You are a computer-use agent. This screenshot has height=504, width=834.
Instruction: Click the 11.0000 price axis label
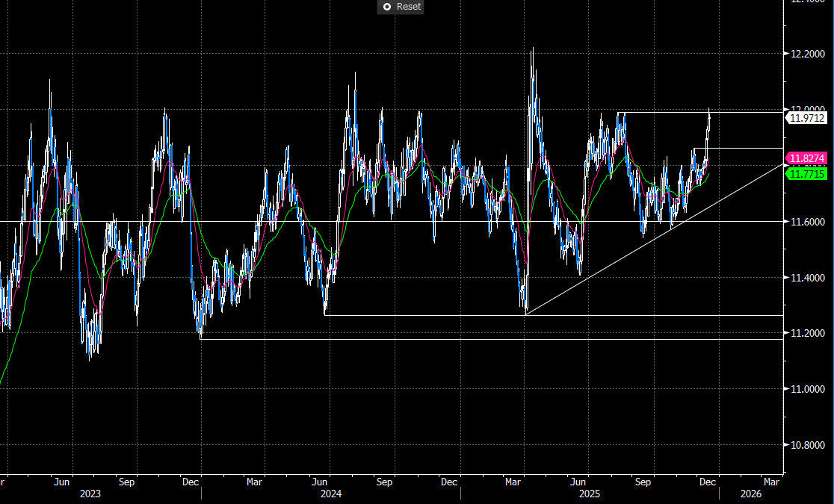[807, 389]
